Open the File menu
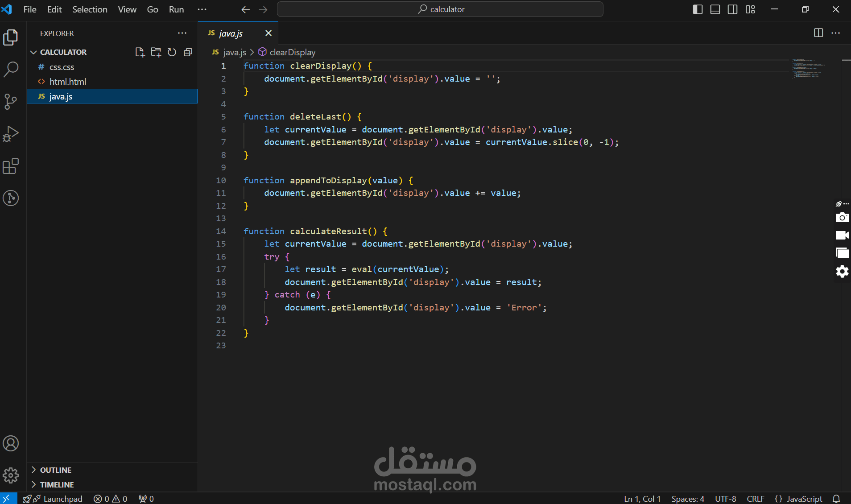This screenshot has width=851, height=504. [x=30, y=9]
